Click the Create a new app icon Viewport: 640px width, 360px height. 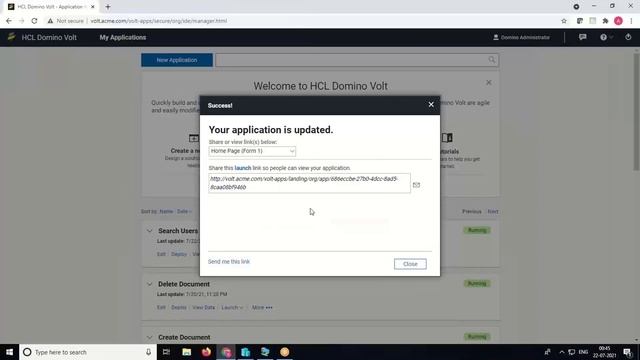coord(194,138)
